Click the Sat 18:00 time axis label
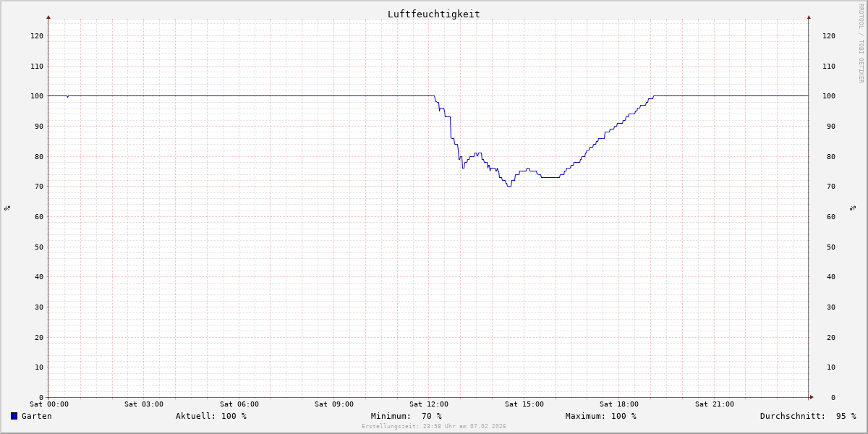 [618, 404]
